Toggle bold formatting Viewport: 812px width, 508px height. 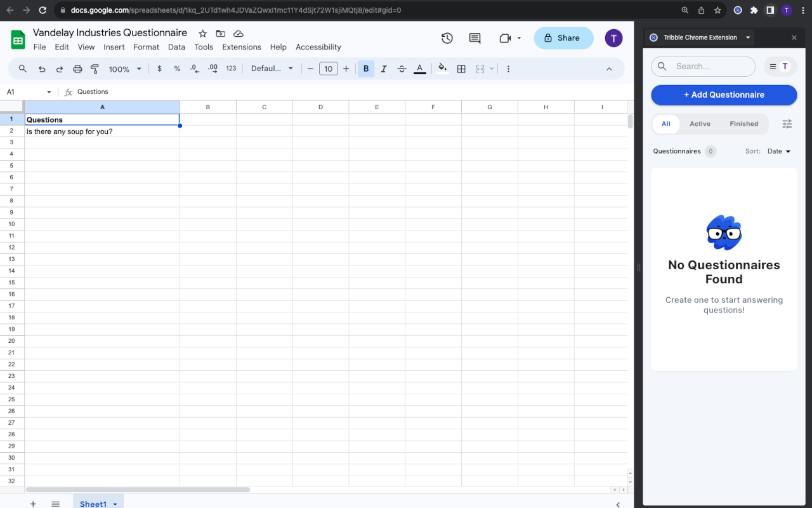coord(366,69)
